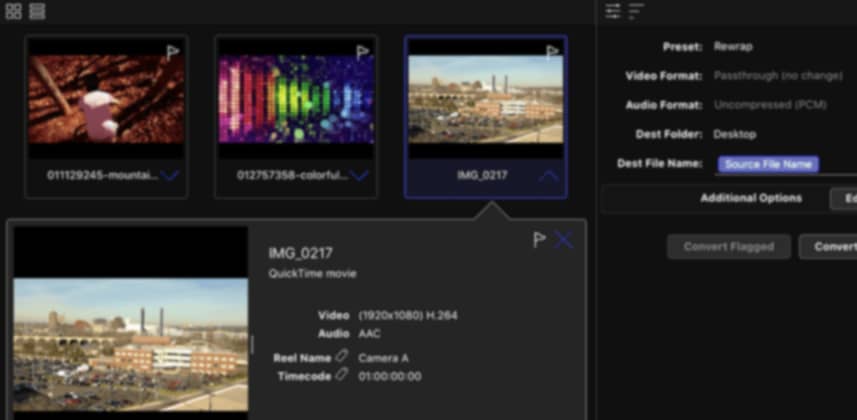Open Video Format Passthrough dropdown
Viewport: 857px width, 420px height.
(x=778, y=75)
